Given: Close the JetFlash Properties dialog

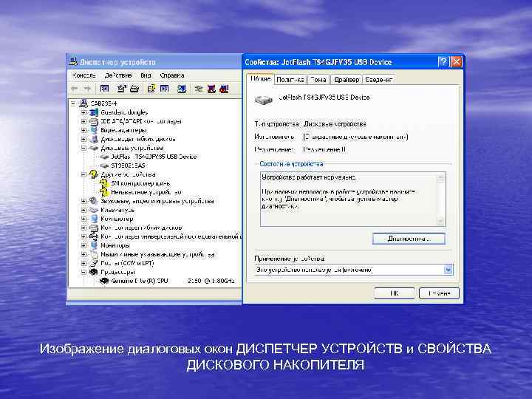Looking at the screenshot, I should point(457,62).
